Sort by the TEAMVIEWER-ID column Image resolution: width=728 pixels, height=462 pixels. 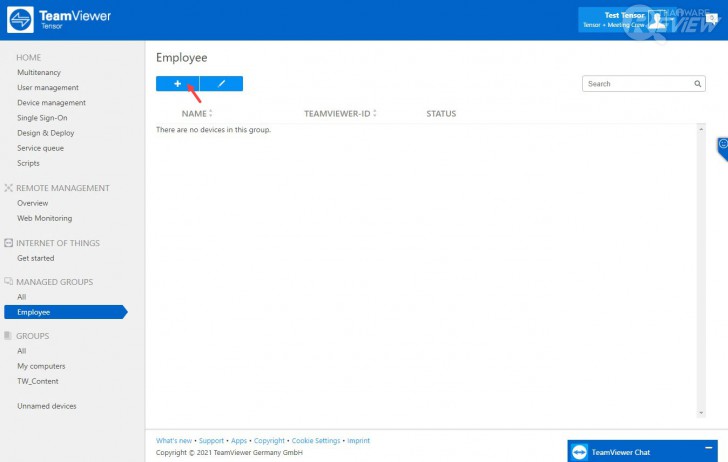(x=340, y=113)
